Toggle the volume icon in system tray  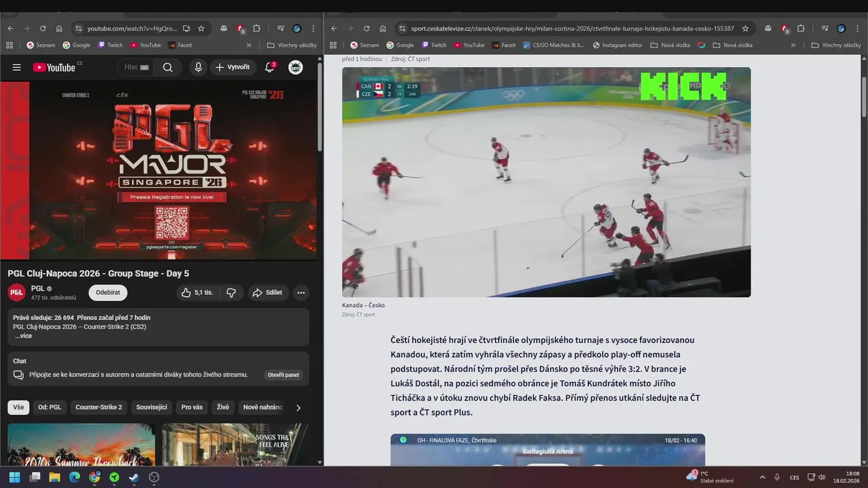pos(822,477)
